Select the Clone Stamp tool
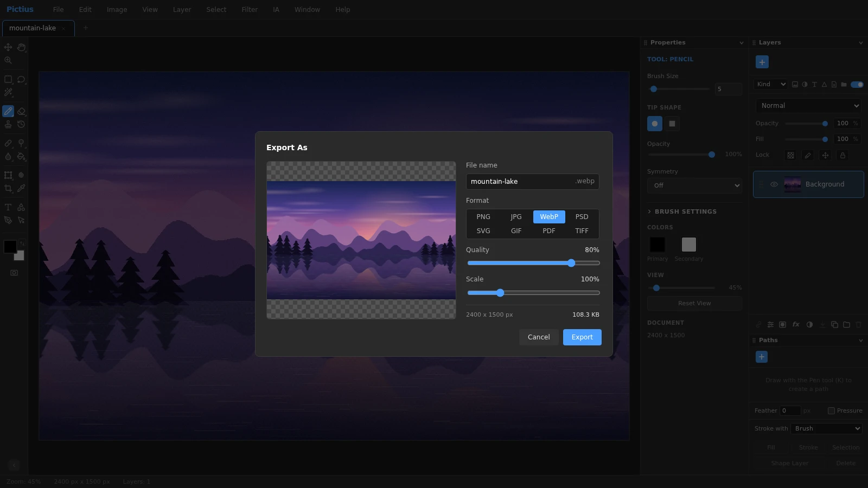Image resolution: width=868 pixels, height=488 pixels. [8, 124]
